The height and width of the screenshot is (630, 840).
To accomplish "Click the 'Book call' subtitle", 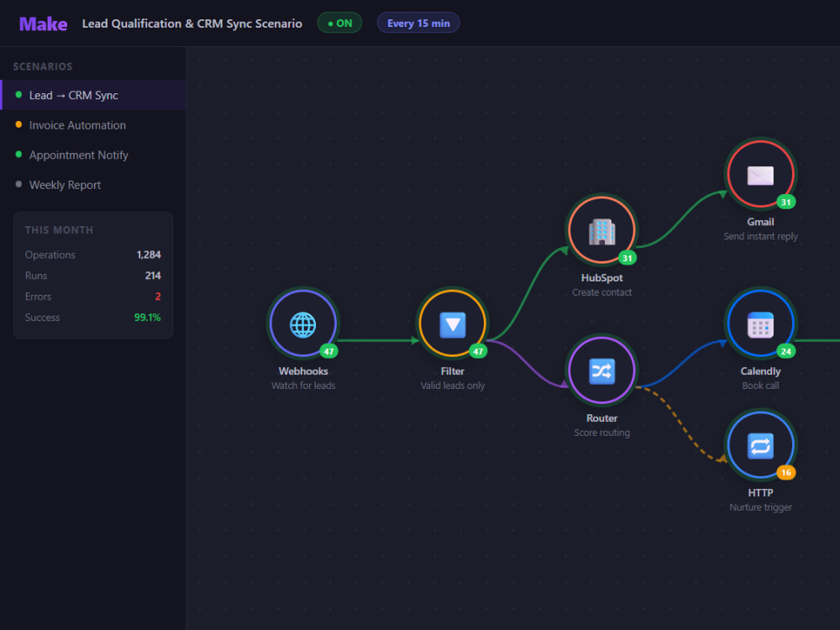I will pyautogui.click(x=760, y=386).
